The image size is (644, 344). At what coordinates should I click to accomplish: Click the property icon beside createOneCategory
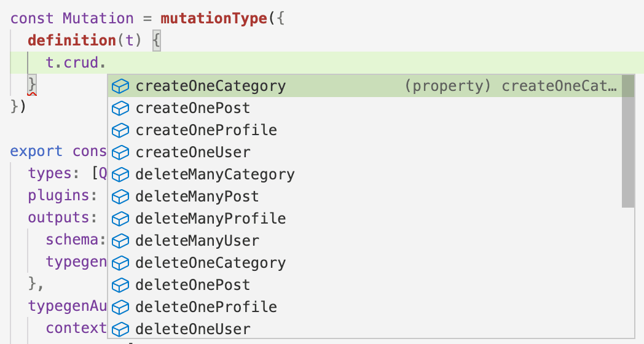pyautogui.click(x=120, y=87)
